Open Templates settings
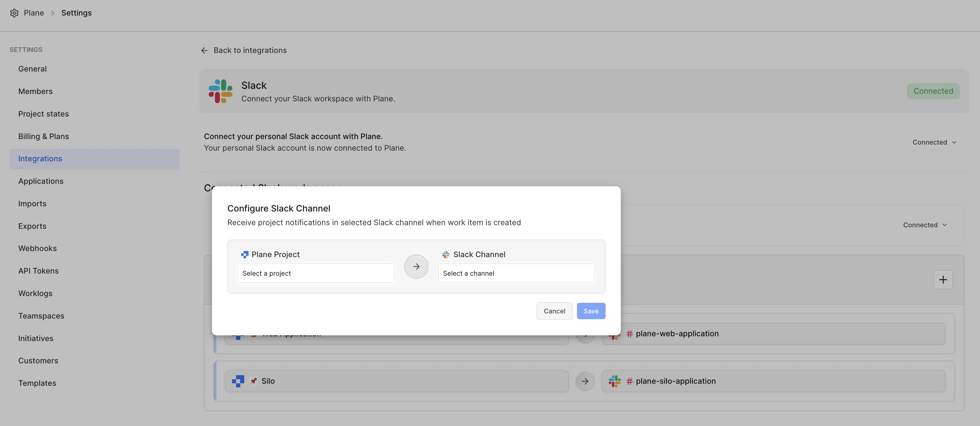This screenshot has width=980, height=426. (x=94, y=383)
